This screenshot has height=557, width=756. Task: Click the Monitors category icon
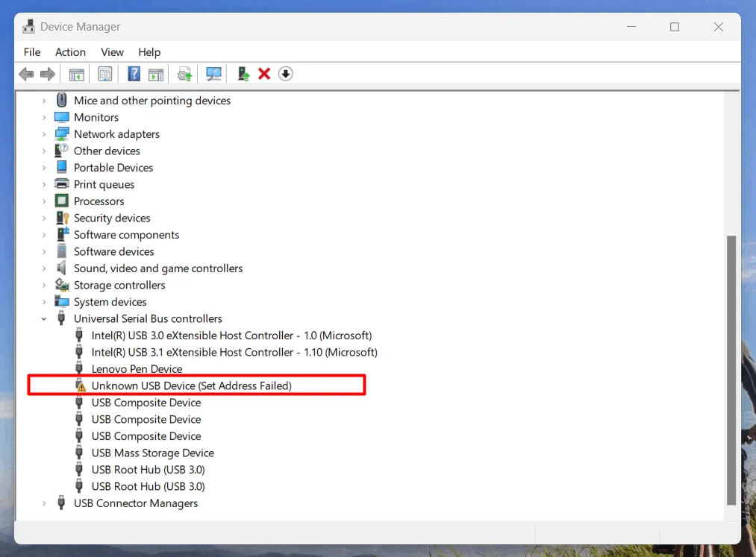62,117
